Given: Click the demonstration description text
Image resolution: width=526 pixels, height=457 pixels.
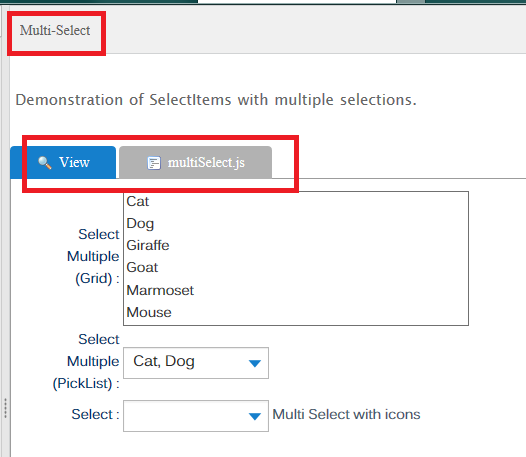Looking at the screenshot, I should 216,100.
